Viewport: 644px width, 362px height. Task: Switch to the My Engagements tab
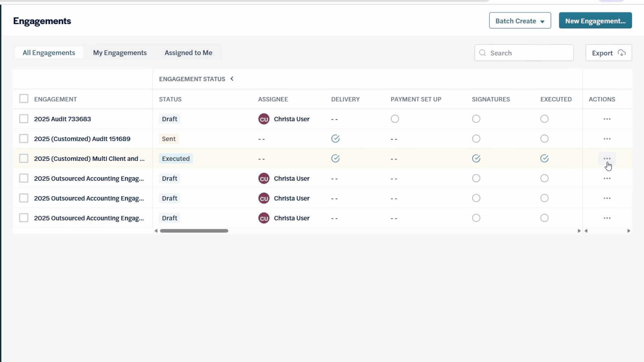pos(120,53)
